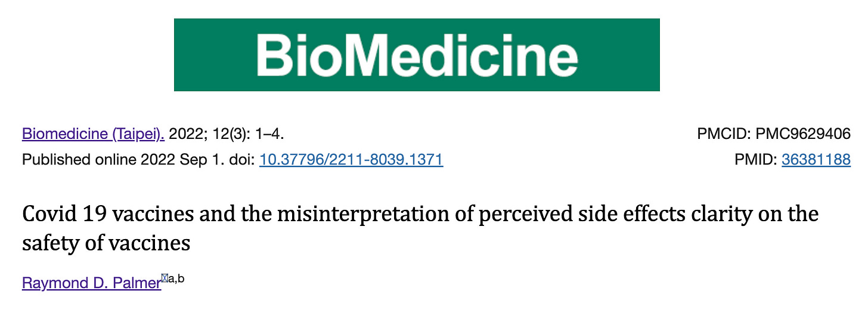Image resolution: width=868 pixels, height=310 pixels.
Task: Open the Biomedicine (Taipei) journal link
Action: tap(93, 134)
